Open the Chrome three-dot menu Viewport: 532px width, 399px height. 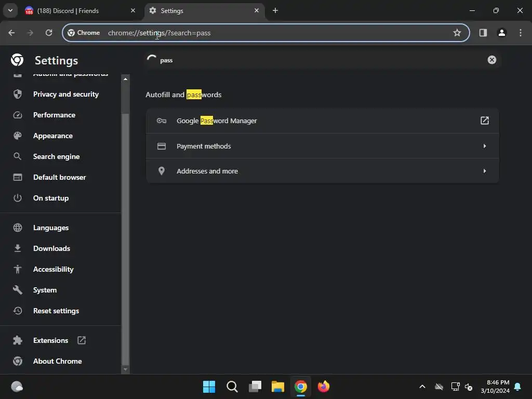pos(521,33)
